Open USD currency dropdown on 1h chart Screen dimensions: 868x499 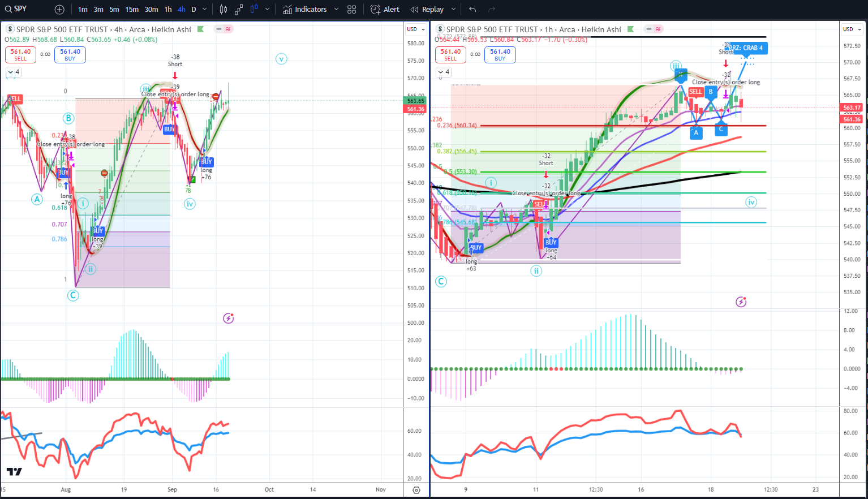pos(852,29)
